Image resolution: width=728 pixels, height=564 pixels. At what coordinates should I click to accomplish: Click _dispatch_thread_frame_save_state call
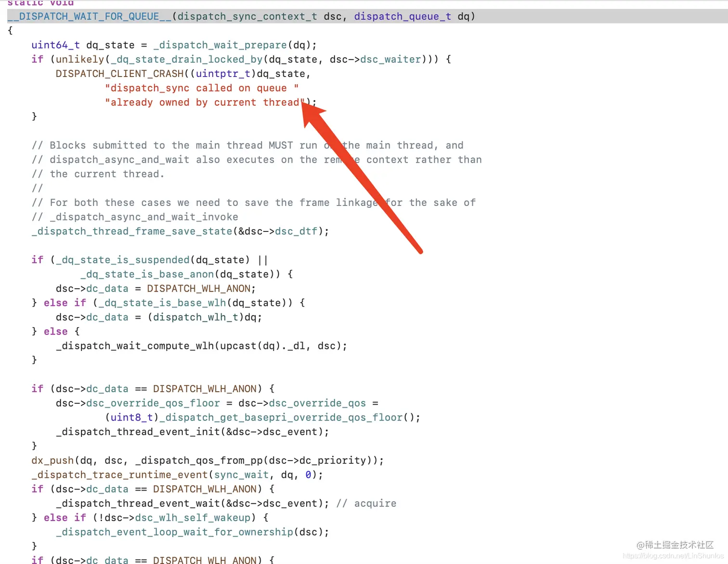point(132,231)
